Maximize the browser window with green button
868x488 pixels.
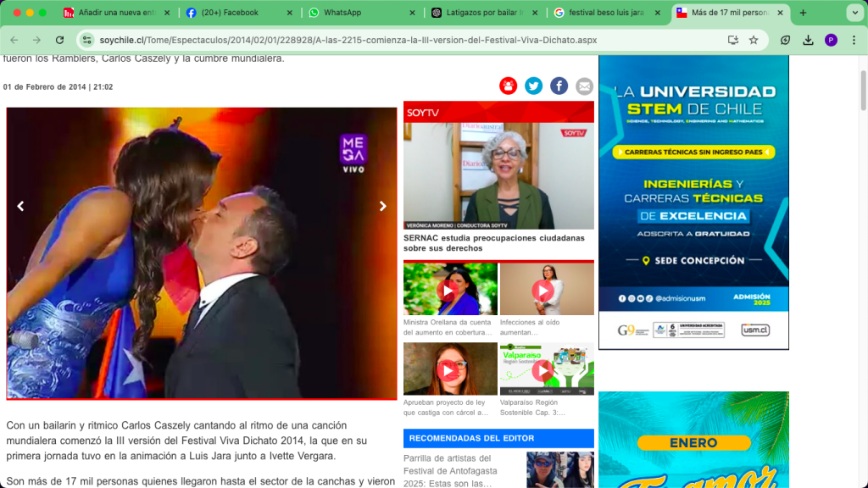pos(42,13)
